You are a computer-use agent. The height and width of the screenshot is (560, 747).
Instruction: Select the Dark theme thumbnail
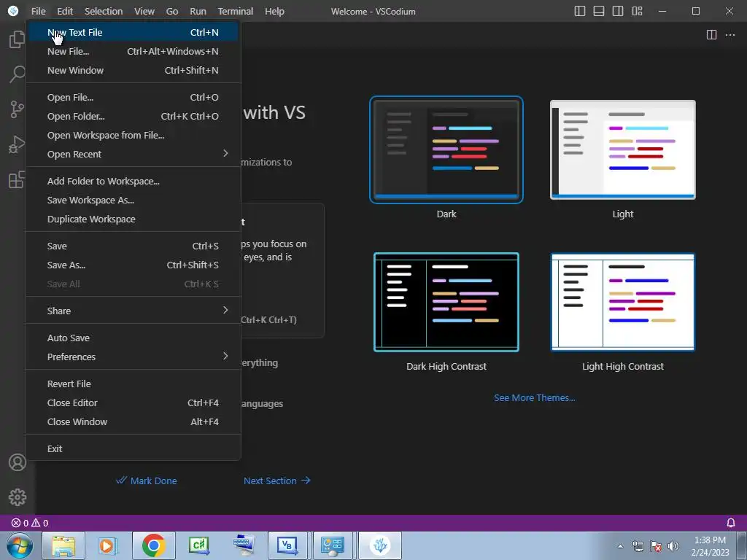[446, 149]
